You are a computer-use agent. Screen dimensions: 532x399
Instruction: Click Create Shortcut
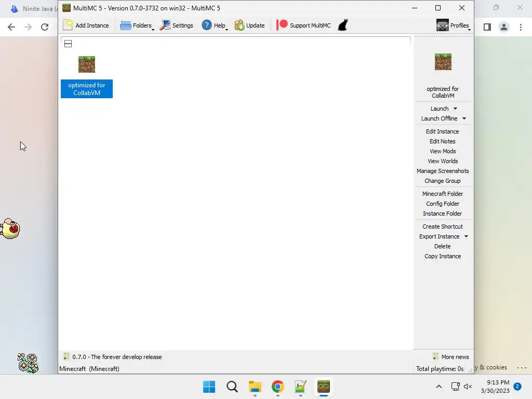(443, 227)
